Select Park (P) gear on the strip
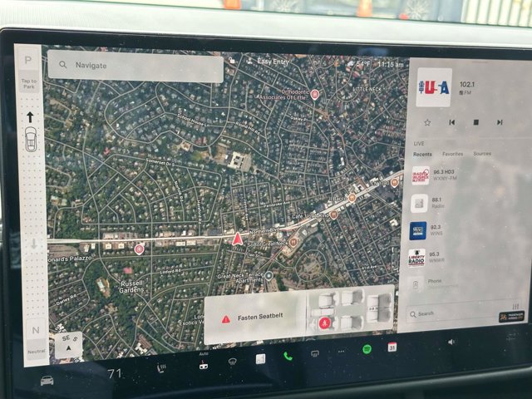 pos(28,61)
